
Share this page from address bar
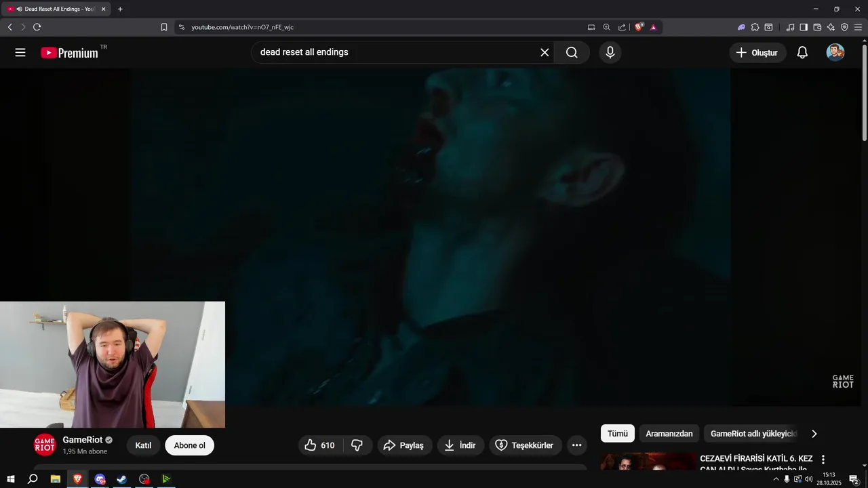click(x=622, y=27)
